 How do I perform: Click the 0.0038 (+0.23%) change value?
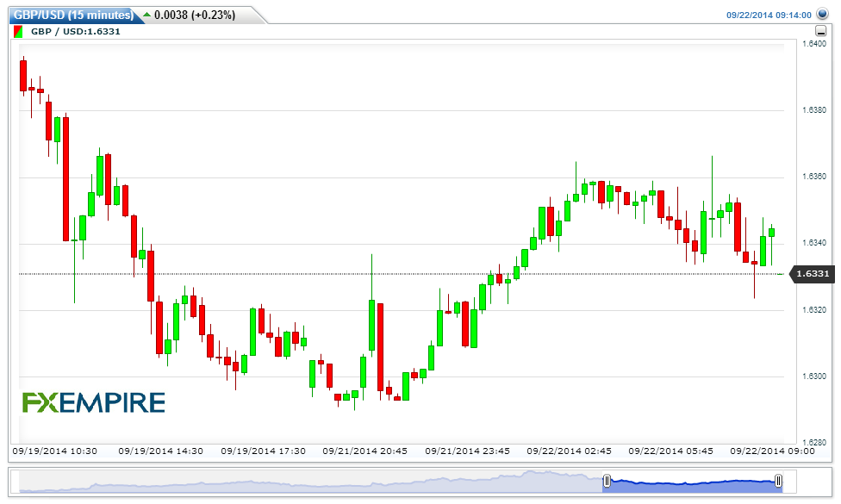coord(195,15)
